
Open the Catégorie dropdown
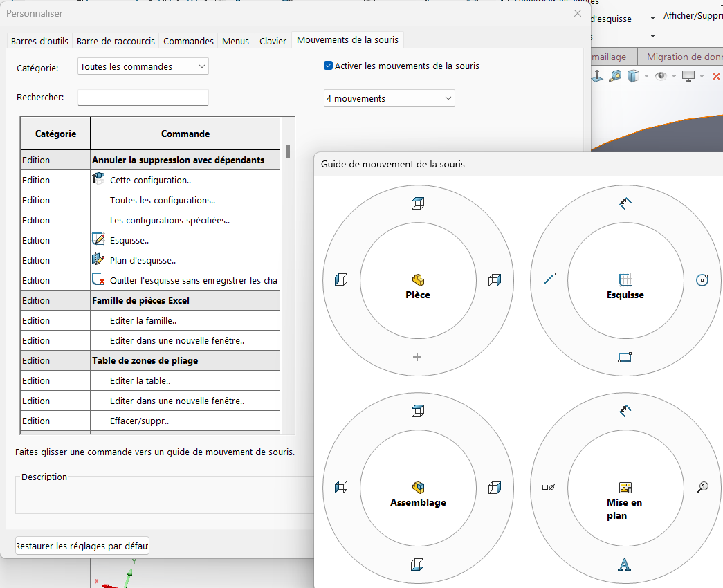[x=143, y=66]
